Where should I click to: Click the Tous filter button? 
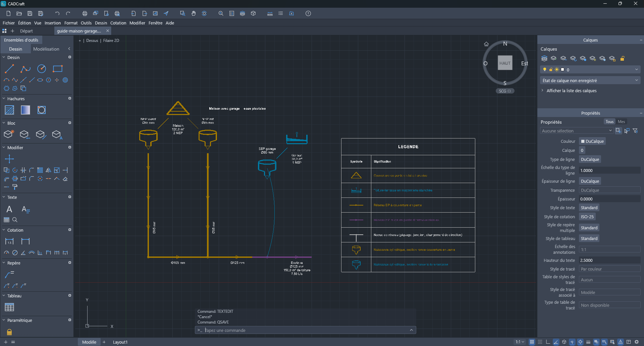tap(609, 122)
